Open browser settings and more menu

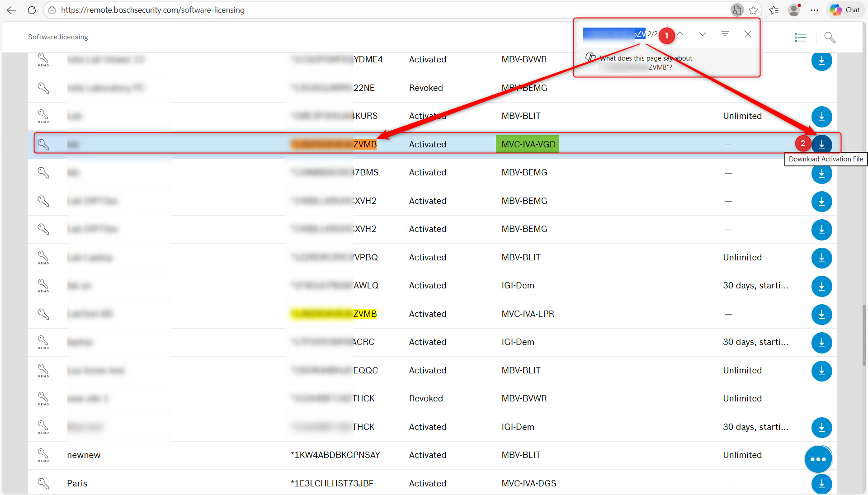[x=814, y=10]
